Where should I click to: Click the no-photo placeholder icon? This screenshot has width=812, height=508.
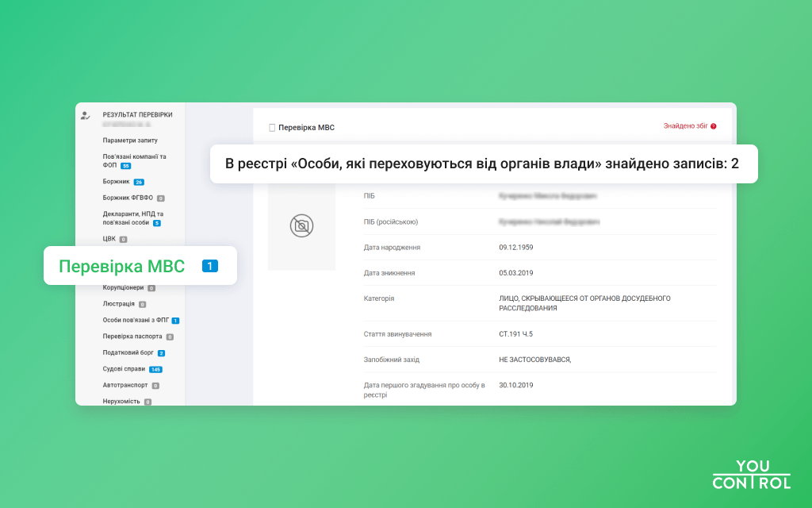[301, 225]
